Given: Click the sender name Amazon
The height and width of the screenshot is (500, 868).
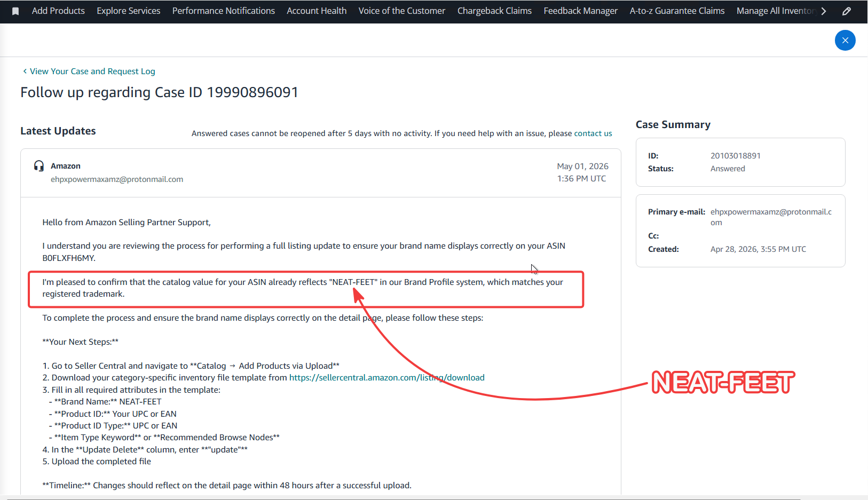Looking at the screenshot, I should pos(66,166).
